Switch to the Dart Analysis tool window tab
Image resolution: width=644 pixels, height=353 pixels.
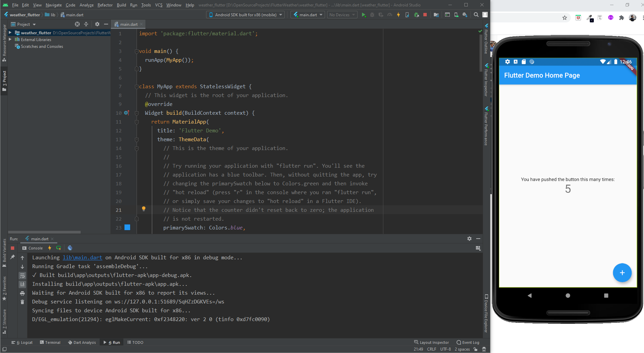(x=82, y=342)
